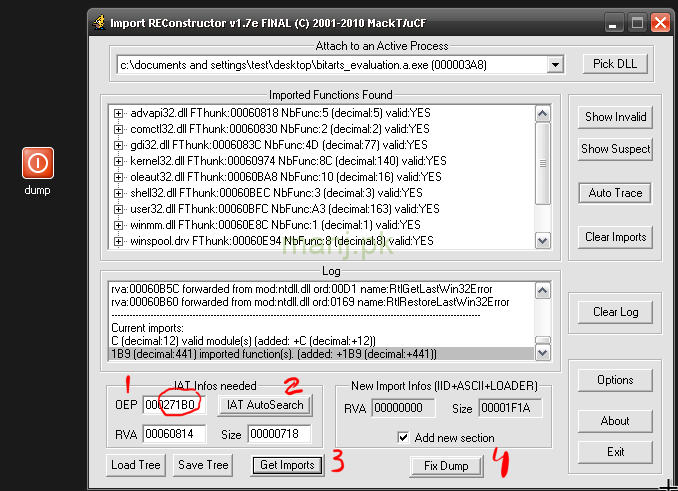678x491 pixels.
Task: Open the dump desktop icon
Action: 38,164
